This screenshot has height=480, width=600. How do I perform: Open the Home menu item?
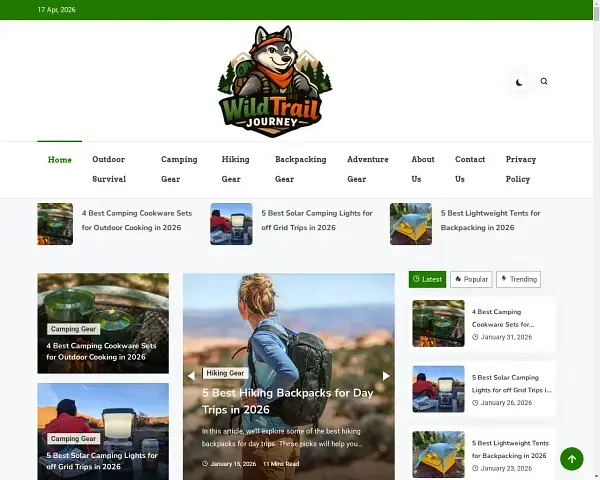(60, 160)
